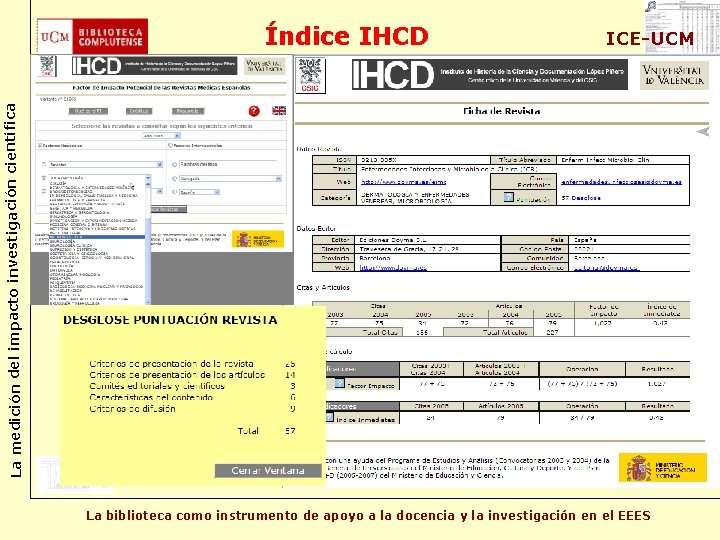Open the Índice Inmediatez help icon
This screenshot has width=720, height=540.
click(x=329, y=417)
